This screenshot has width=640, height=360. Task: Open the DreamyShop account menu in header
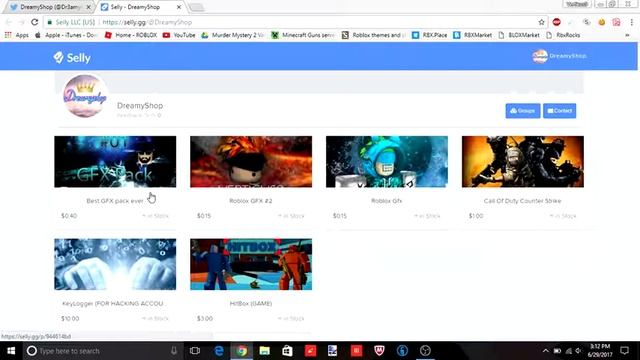click(x=559, y=56)
